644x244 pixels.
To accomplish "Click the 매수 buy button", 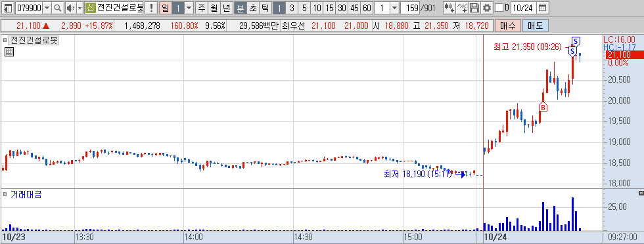I will [x=507, y=26].
